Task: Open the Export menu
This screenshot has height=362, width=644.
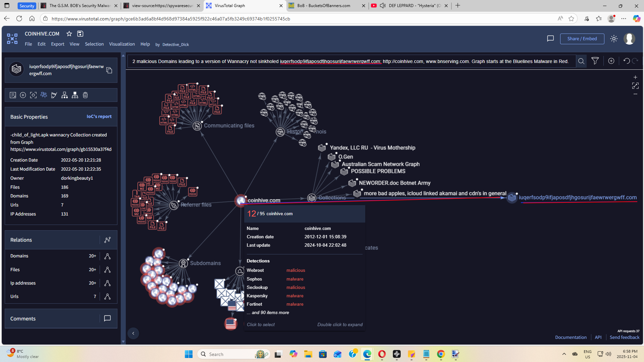Action: tap(58, 44)
